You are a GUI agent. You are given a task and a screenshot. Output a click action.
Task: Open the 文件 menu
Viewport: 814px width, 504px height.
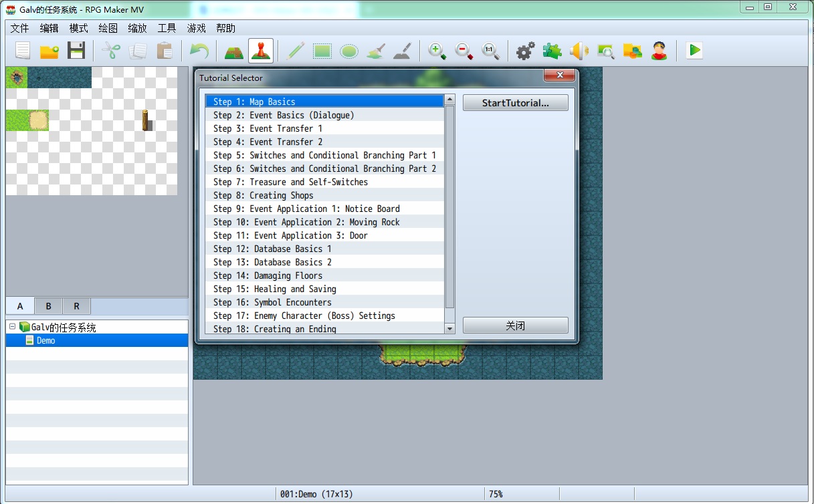[20, 28]
